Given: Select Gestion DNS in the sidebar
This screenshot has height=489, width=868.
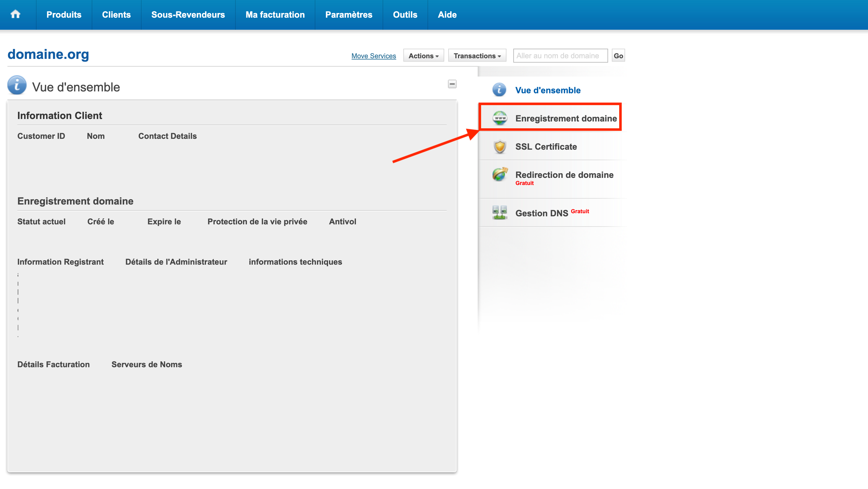Looking at the screenshot, I should pos(542,213).
